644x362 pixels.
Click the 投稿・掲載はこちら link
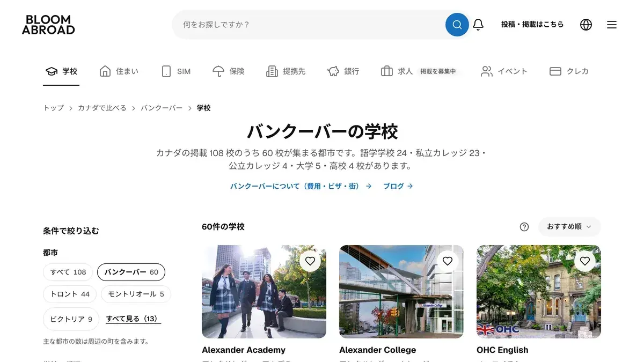[x=532, y=25]
